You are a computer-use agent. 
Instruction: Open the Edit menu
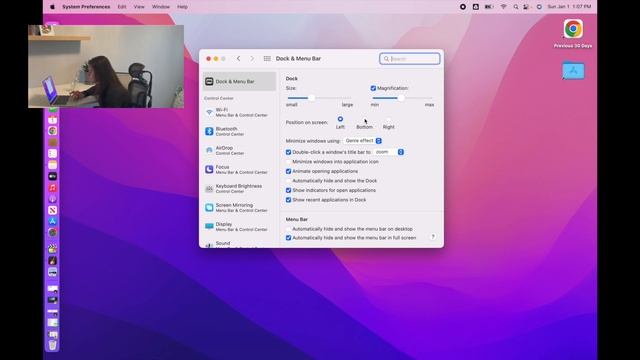[122, 7]
